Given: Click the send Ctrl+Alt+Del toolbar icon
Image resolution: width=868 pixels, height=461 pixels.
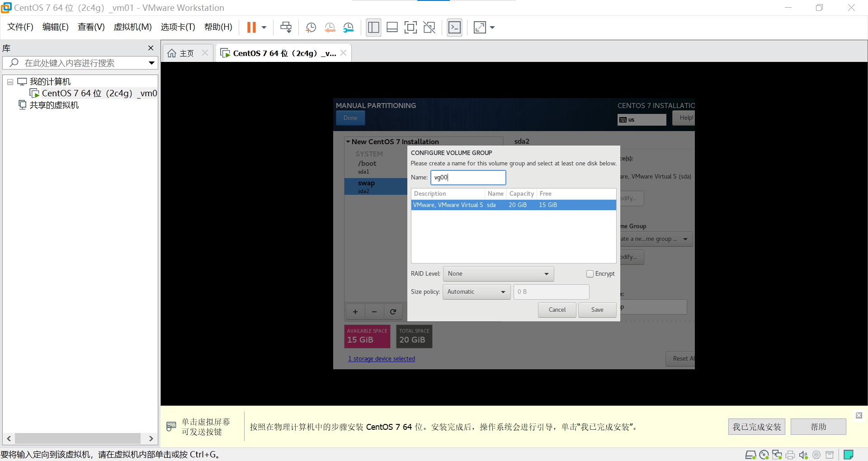Looking at the screenshot, I should coord(286,28).
